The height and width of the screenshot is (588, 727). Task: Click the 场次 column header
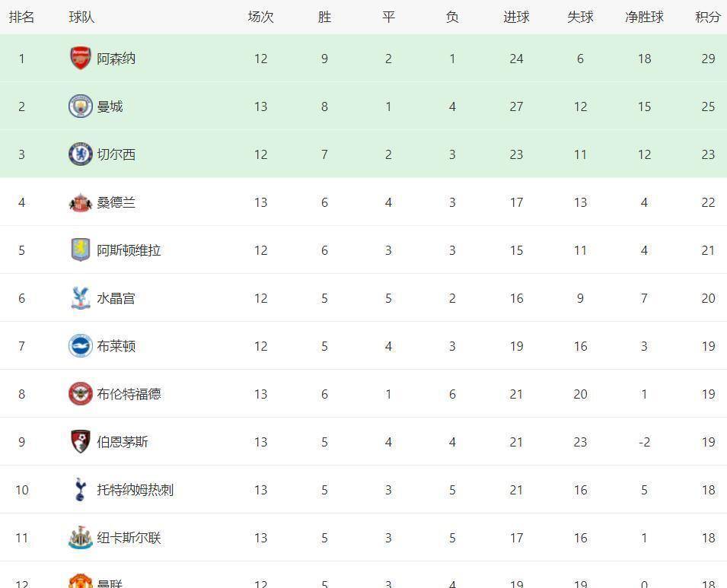(x=260, y=17)
